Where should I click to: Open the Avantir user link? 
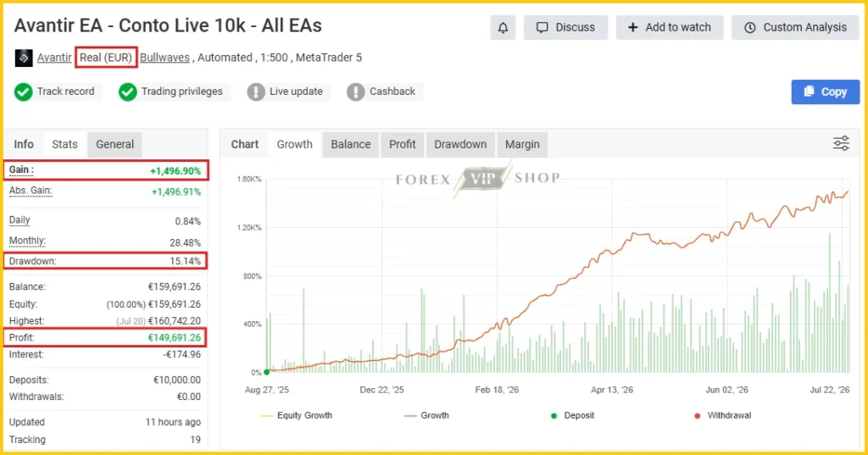click(x=54, y=58)
